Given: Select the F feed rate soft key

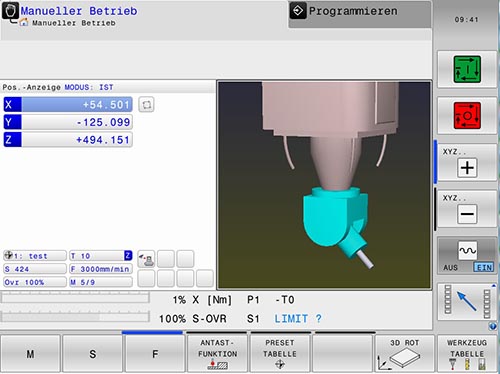Looking at the screenshot, I should [x=155, y=353].
